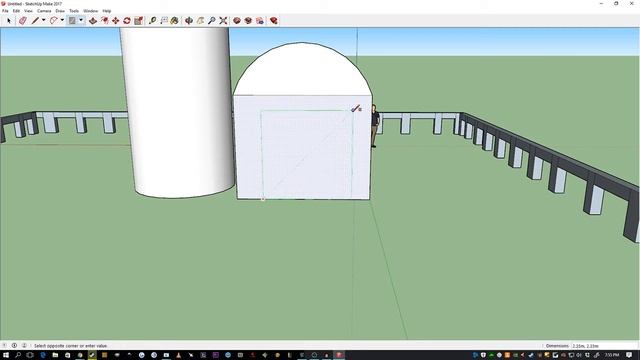This screenshot has width=640, height=360.
Task: Click the sign-in status bar icon
Action: click(x=24, y=346)
